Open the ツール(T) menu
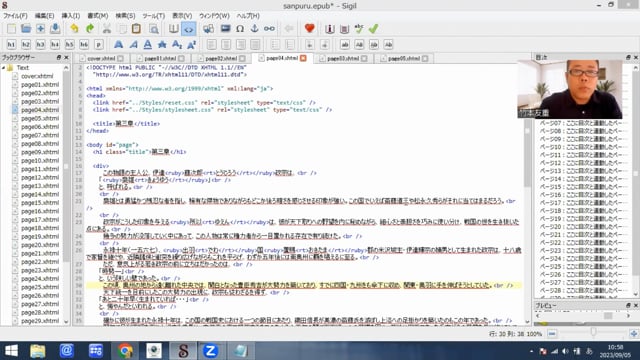This screenshot has height=360, width=640. [153, 16]
